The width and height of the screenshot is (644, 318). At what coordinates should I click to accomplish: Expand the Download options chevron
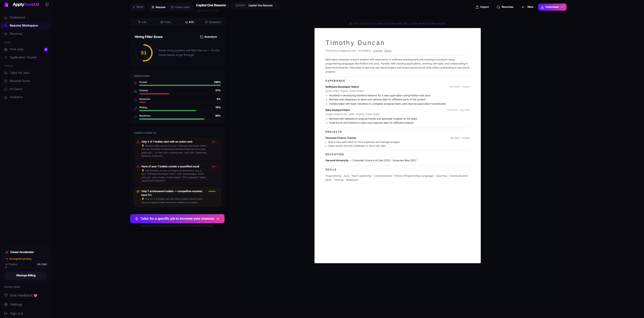point(562,7)
